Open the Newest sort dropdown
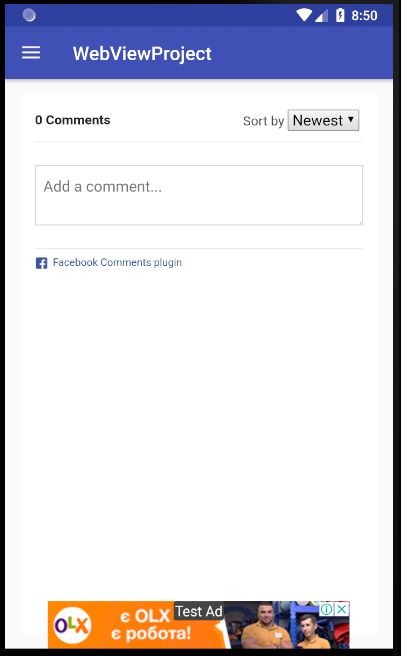This screenshot has width=401, height=656. click(x=323, y=120)
